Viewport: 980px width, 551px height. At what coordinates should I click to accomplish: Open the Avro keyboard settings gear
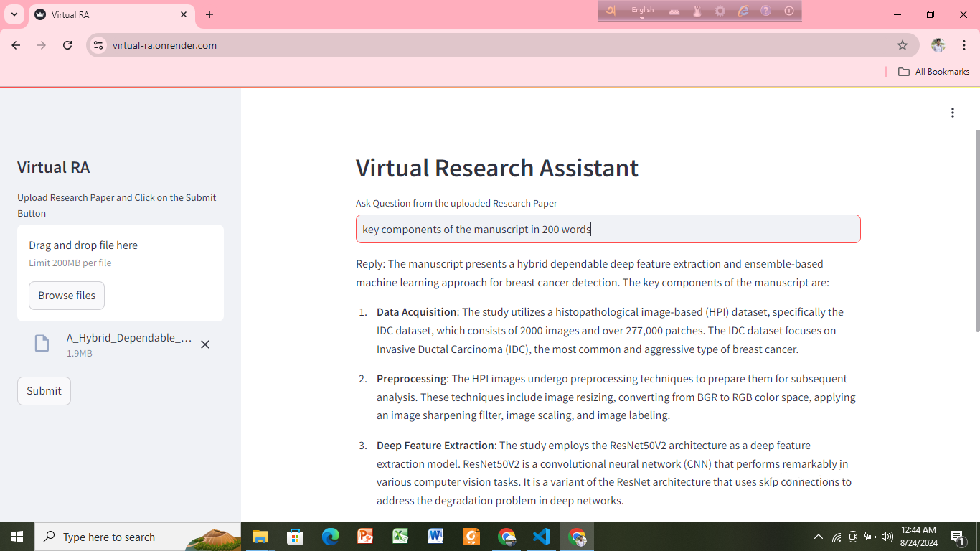pos(720,11)
